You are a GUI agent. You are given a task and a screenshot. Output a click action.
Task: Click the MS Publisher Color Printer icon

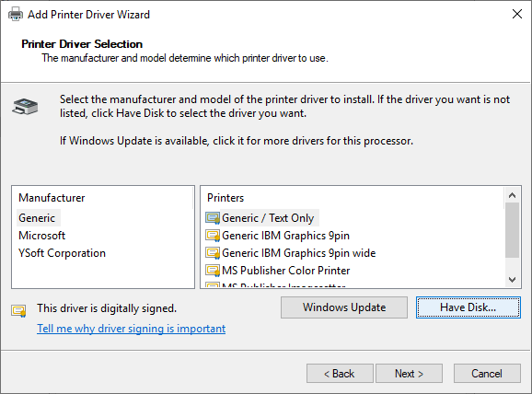[213, 271]
